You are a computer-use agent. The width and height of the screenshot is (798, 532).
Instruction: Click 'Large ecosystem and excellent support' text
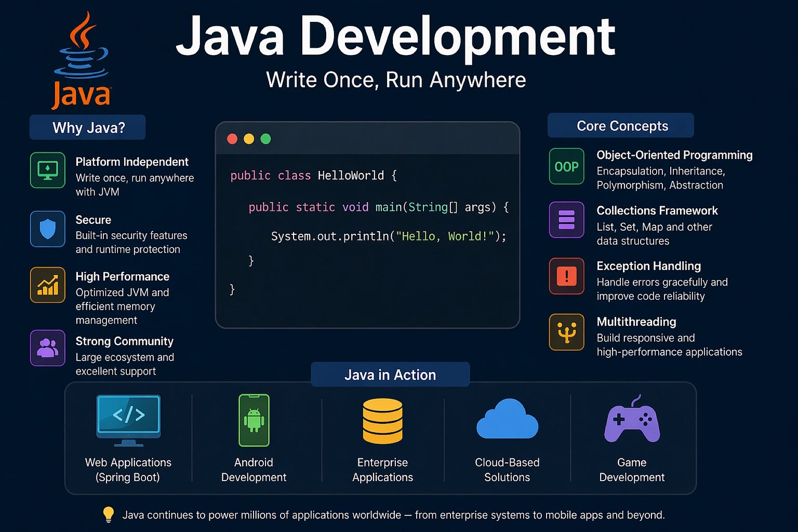click(x=125, y=364)
